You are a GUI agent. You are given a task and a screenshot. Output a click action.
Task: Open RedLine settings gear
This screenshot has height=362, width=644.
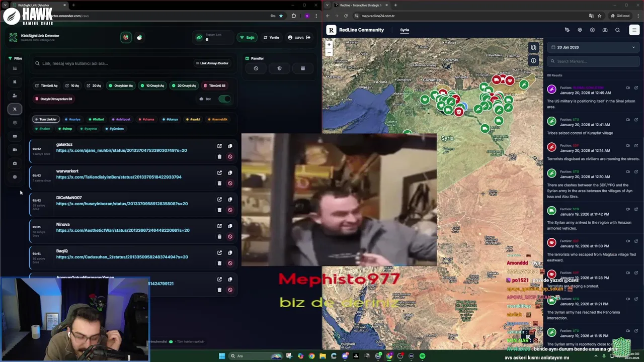(x=592, y=30)
